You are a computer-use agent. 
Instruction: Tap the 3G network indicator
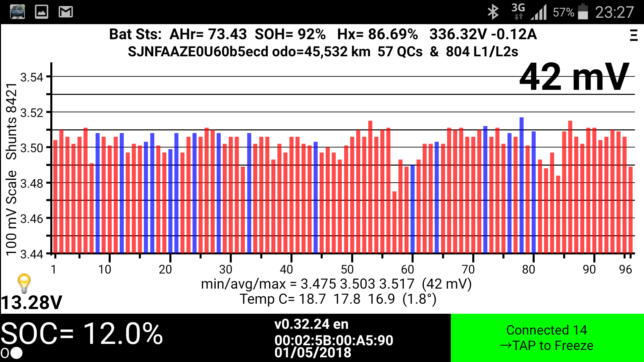coord(518,12)
